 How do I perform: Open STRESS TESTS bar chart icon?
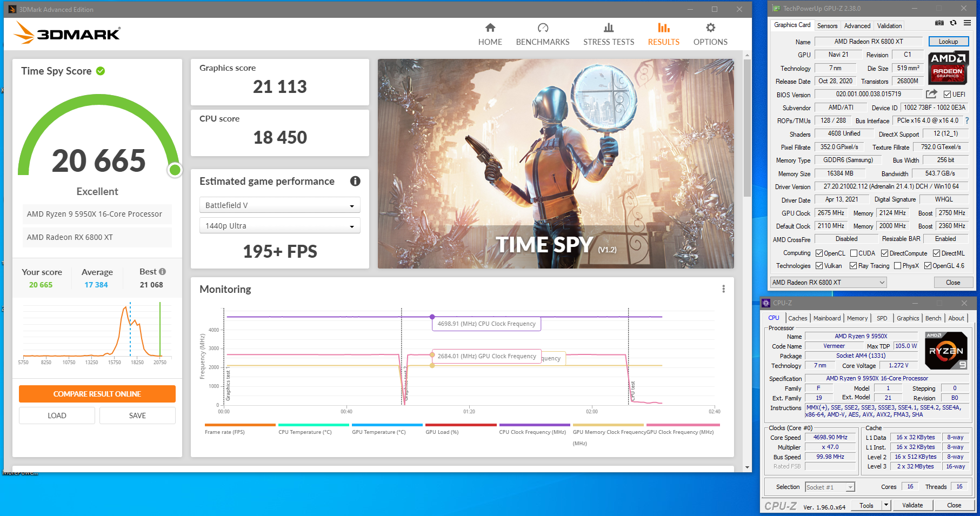click(609, 28)
